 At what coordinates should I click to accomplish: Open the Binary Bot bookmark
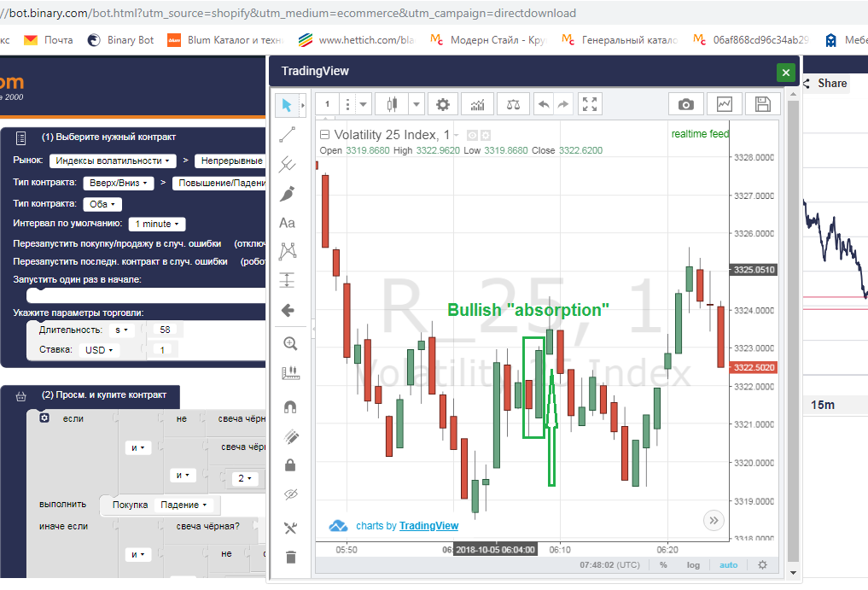(120, 40)
